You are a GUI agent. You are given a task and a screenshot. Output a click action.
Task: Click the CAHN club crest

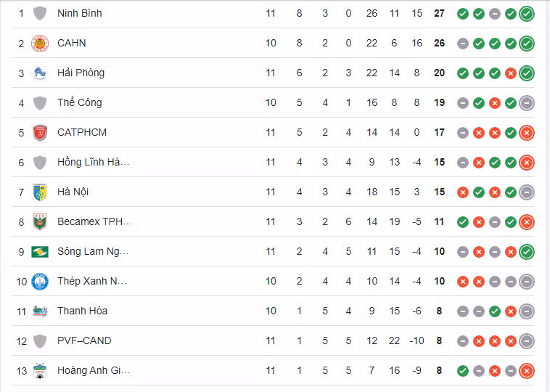coord(40,44)
